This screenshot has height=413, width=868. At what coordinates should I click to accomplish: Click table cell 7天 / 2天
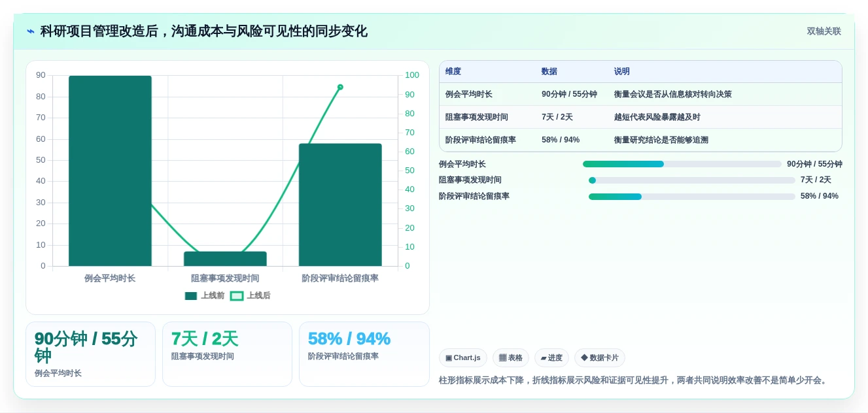coord(557,117)
